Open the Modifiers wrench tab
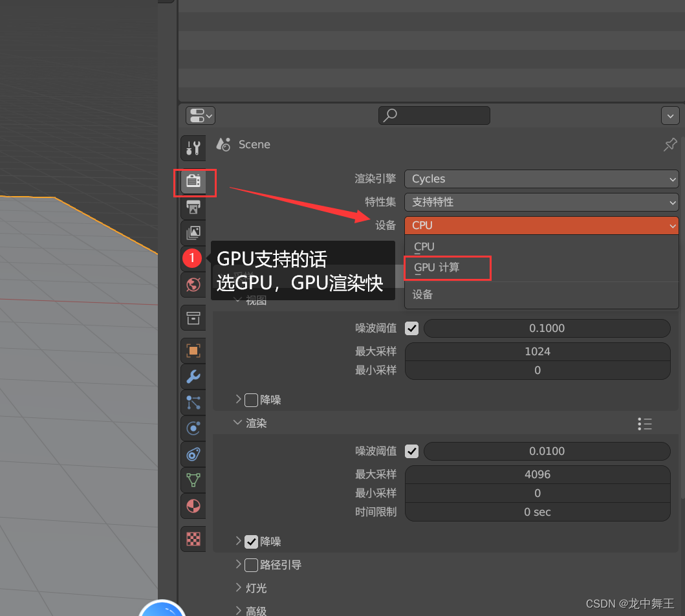 pos(193,377)
